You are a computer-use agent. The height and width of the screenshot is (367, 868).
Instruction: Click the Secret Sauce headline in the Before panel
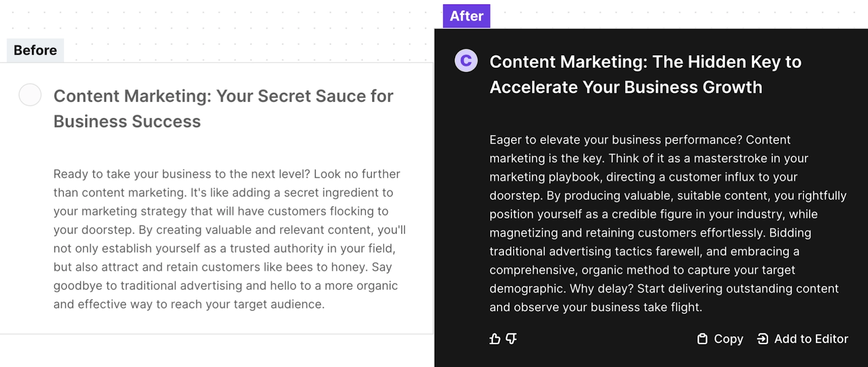(222, 108)
